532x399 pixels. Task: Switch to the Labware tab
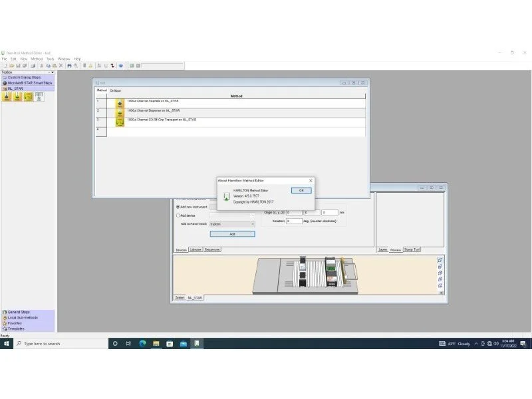coord(196,249)
